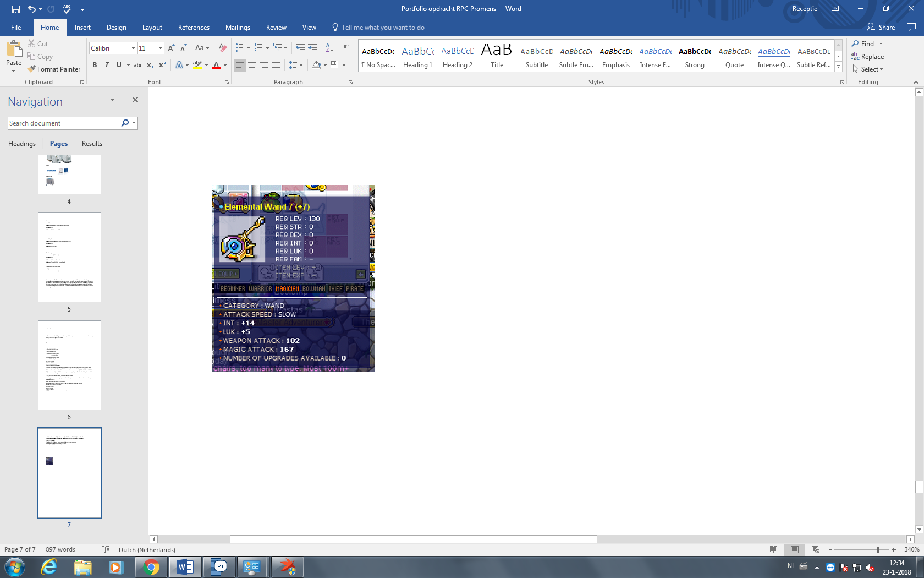Expand the Styles gallery
Viewport: 924px width, 578px height.
pyautogui.click(x=838, y=67)
